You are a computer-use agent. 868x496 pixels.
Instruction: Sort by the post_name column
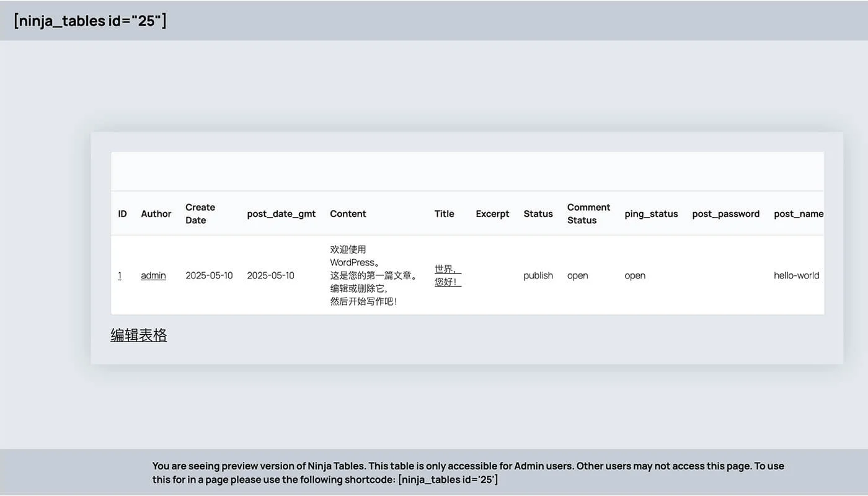coord(799,213)
